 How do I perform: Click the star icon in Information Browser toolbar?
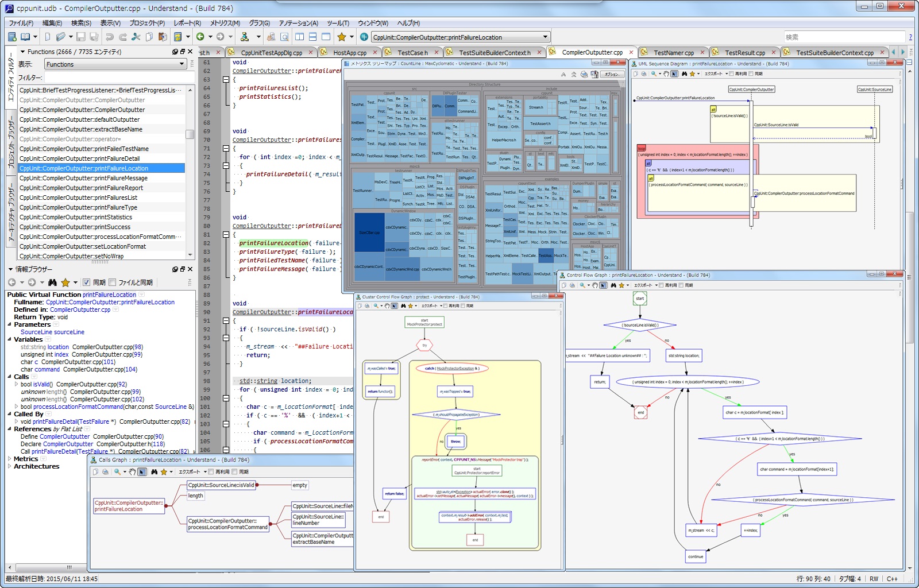[65, 283]
